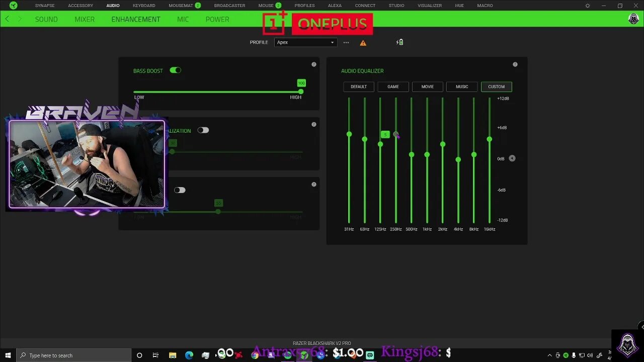Open help for the bottom enhancement panel
The image size is (644, 362).
pos(314,184)
